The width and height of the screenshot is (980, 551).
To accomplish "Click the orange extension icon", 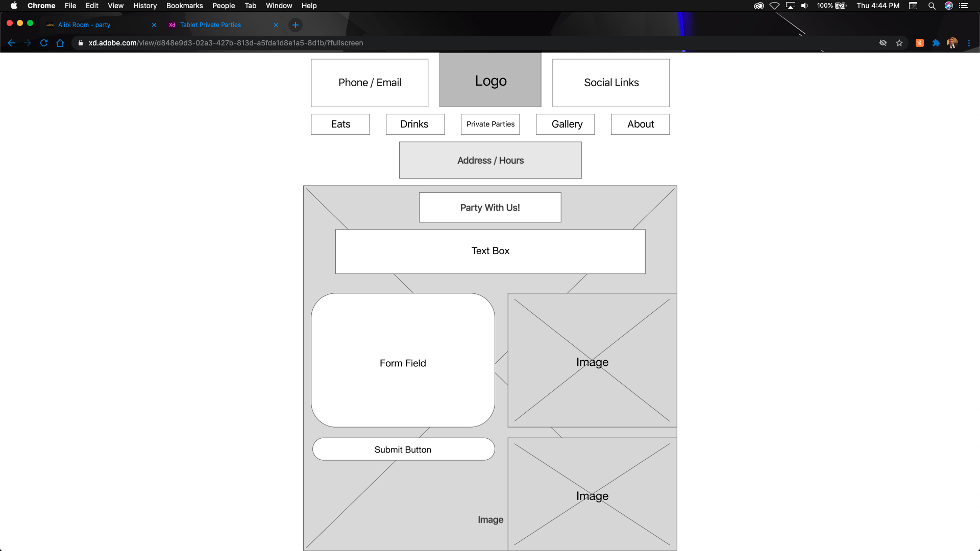I will tap(920, 43).
